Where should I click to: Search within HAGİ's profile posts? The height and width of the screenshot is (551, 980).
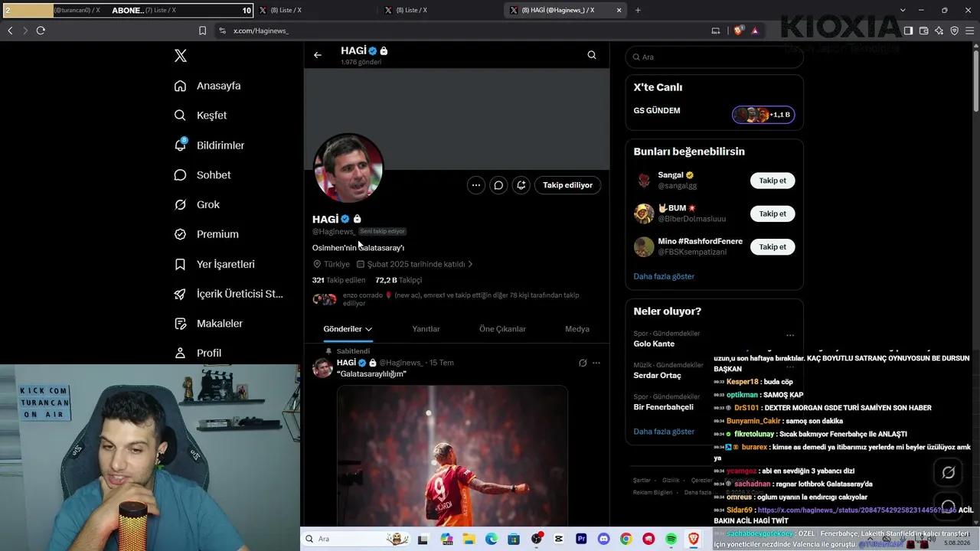point(592,55)
